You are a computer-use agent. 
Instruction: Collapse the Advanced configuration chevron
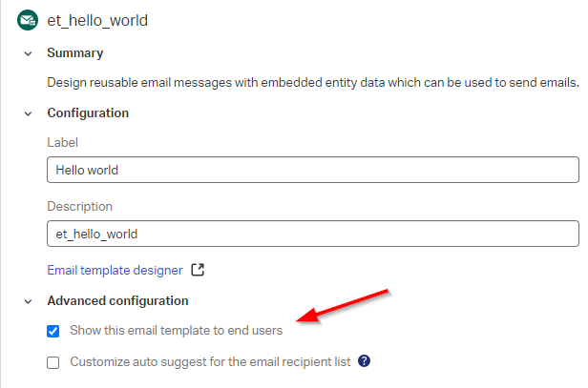[28, 301]
